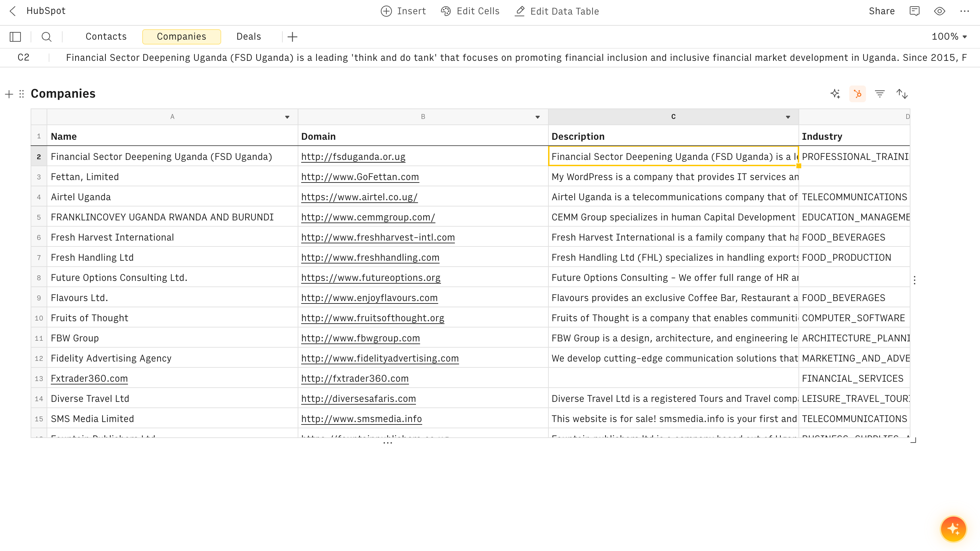980x551 pixels.
Task: Click the AI sparkle icon above table
Action: (835, 94)
